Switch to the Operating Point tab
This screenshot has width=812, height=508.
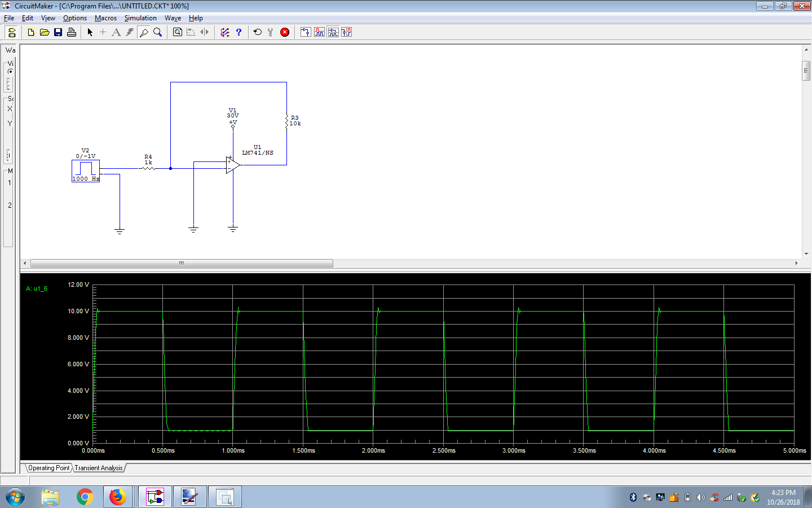point(48,468)
